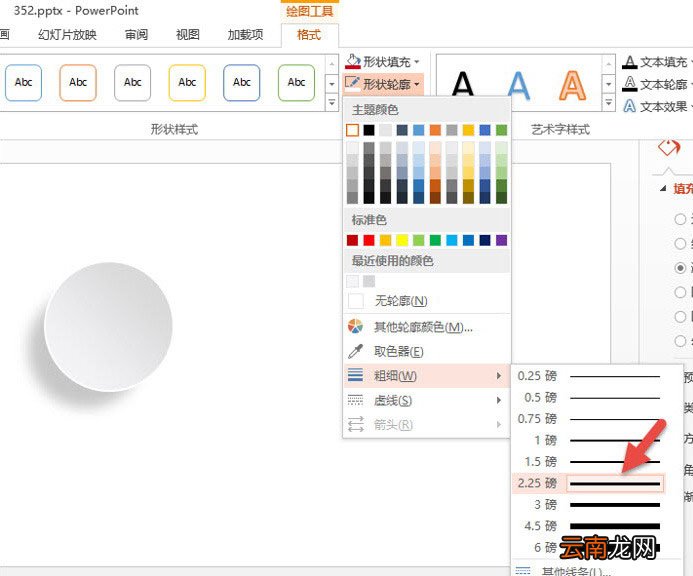Pick standard purple color swatch
Viewport: 693px width, 576px height.
[501, 240]
